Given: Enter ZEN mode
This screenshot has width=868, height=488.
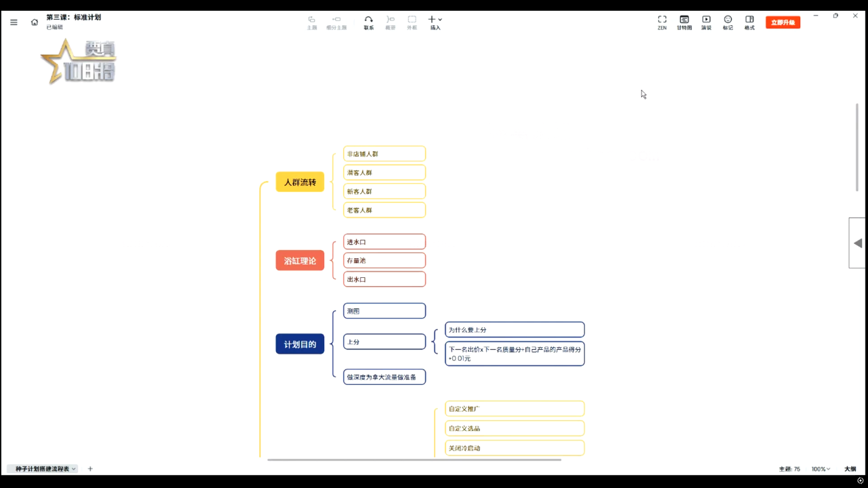Looking at the screenshot, I should 662,22.
